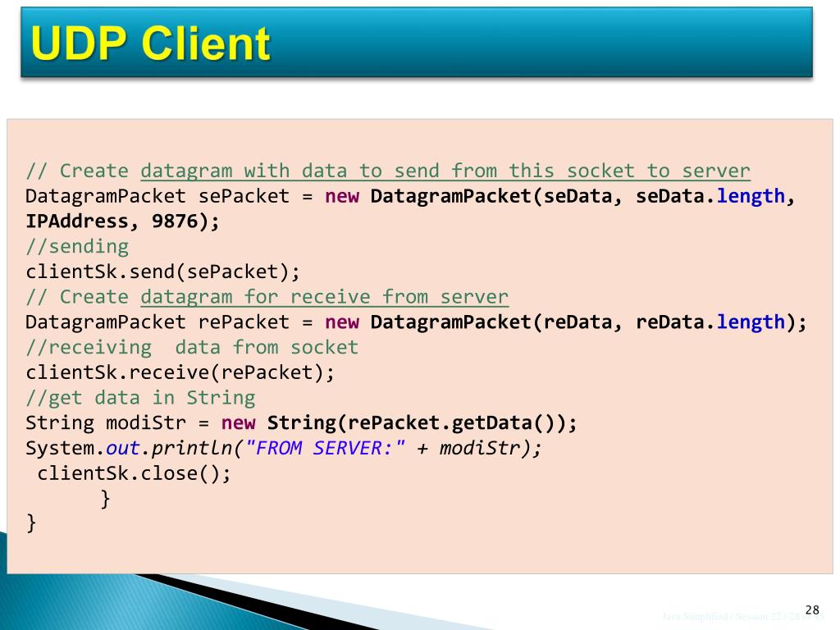Click the 'clientSk.close();' line

coord(134,473)
